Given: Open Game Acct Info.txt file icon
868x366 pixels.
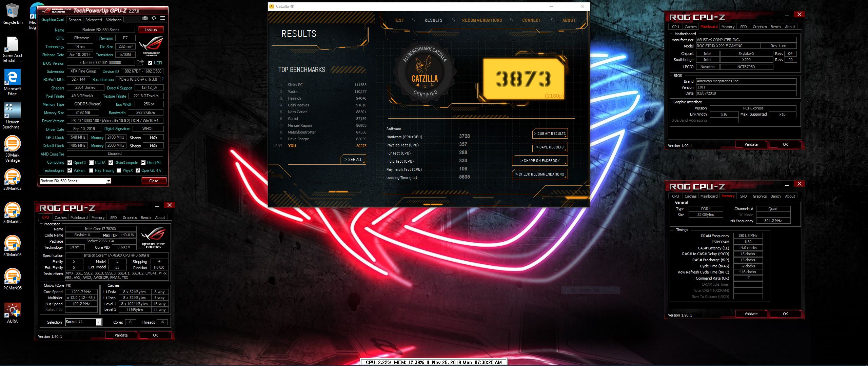Looking at the screenshot, I should pos(12,50).
